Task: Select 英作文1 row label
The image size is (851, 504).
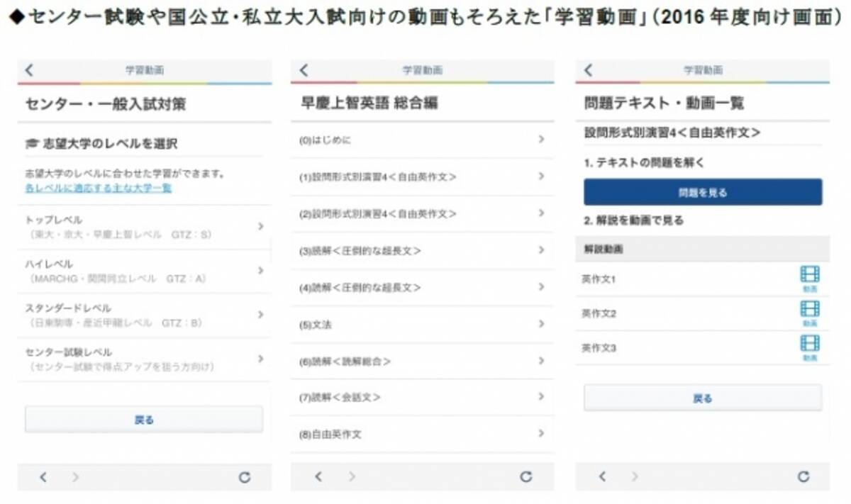Action: [599, 279]
